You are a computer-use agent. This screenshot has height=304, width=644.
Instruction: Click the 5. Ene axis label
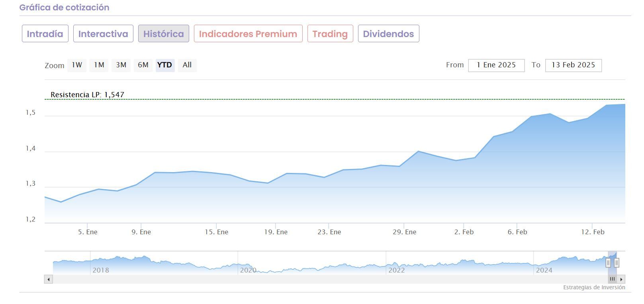coord(88,232)
